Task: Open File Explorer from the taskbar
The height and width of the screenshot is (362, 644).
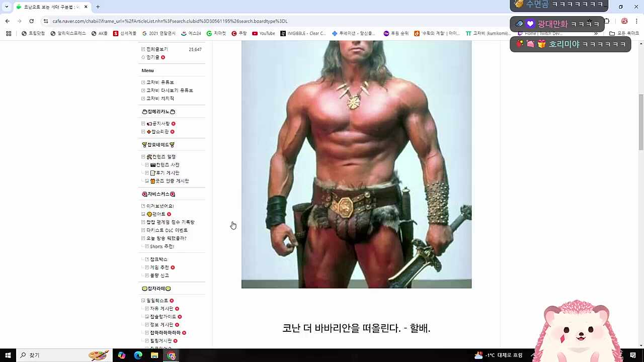Action: [154, 355]
